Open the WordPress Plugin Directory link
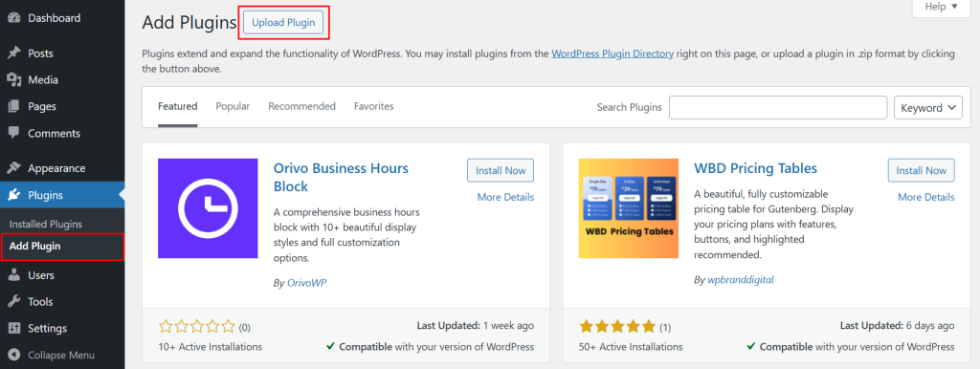980x369 pixels. pos(612,54)
